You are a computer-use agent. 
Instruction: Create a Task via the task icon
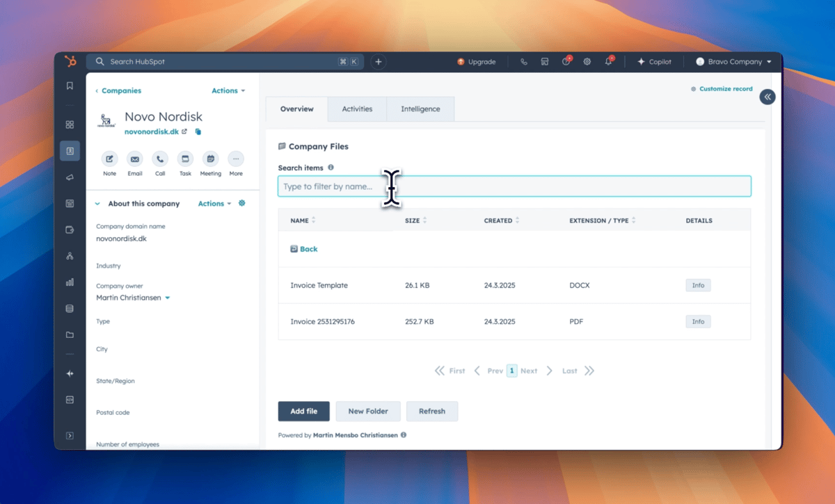tap(185, 159)
